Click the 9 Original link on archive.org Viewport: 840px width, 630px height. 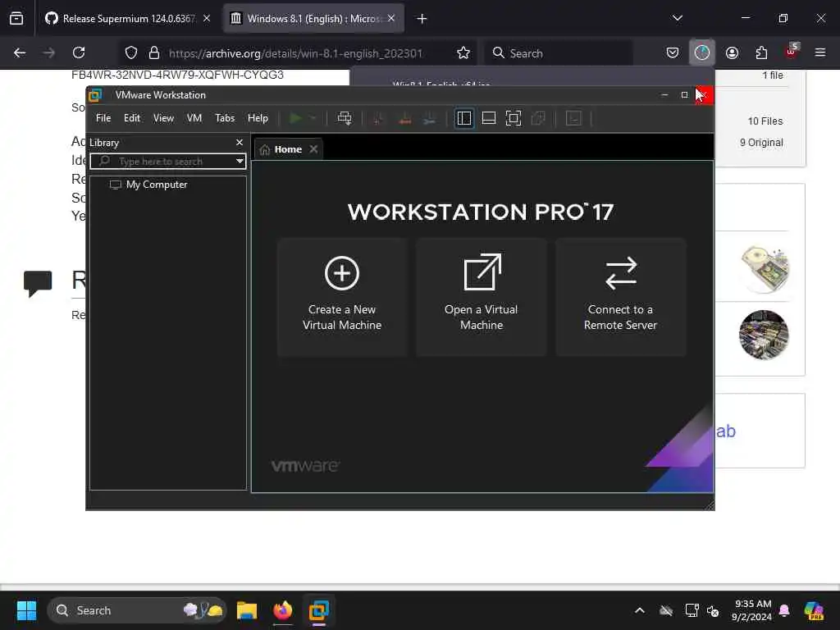pos(761,143)
